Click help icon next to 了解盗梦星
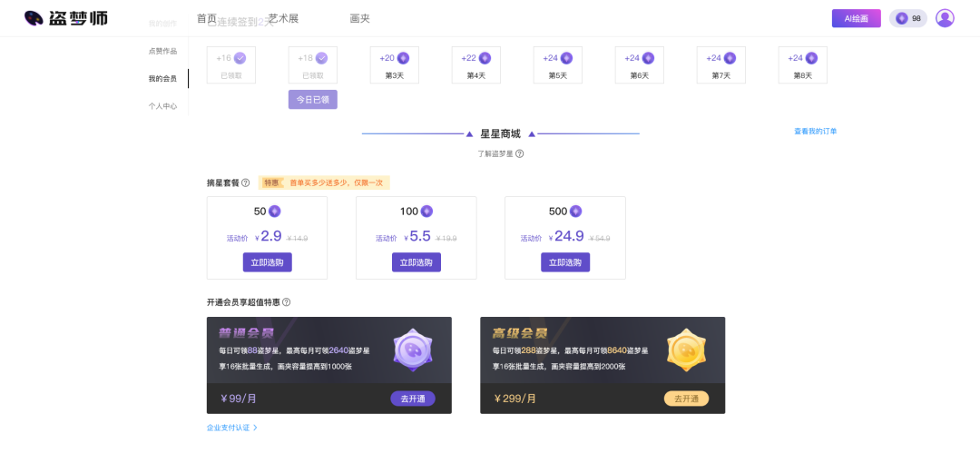This screenshot has width=980, height=473. click(x=519, y=153)
